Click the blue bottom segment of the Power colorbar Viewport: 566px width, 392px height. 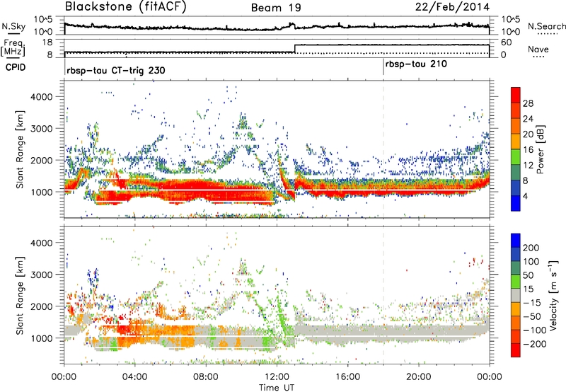click(x=516, y=203)
